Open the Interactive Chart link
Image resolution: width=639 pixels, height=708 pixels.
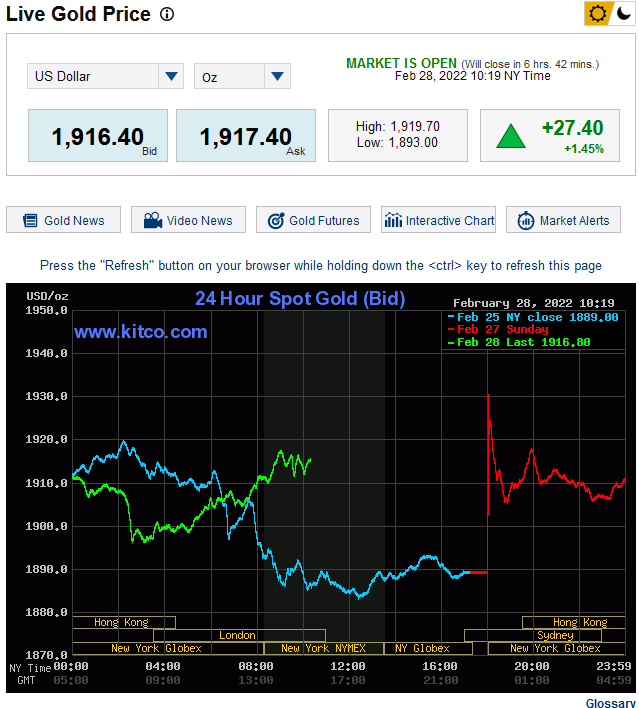pyautogui.click(x=438, y=220)
